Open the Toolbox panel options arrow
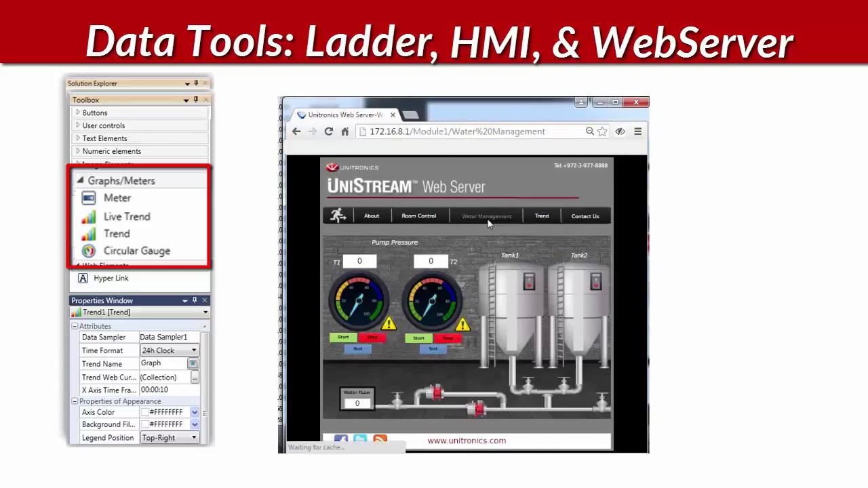Screen dimensions: 868x488 186,100
